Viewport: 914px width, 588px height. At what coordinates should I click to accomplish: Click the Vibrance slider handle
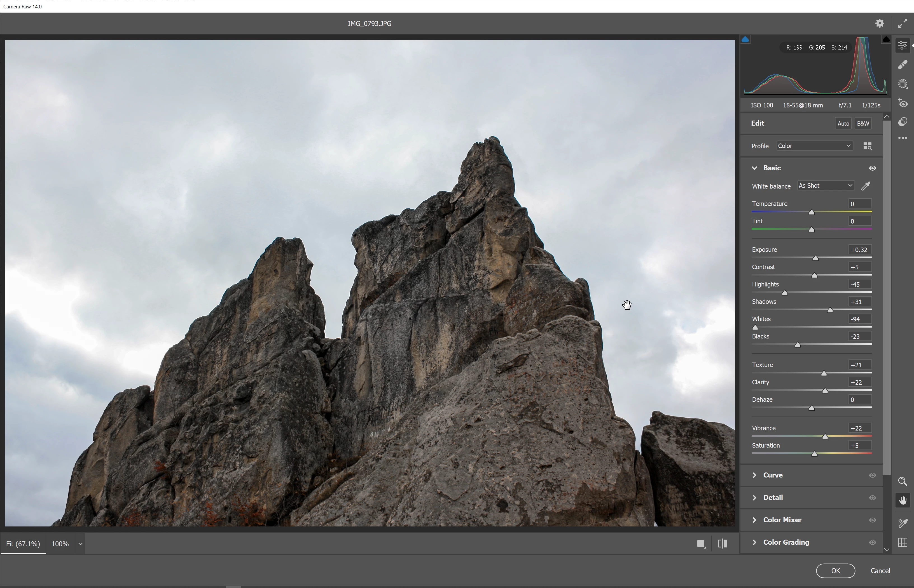pyautogui.click(x=825, y=436)
